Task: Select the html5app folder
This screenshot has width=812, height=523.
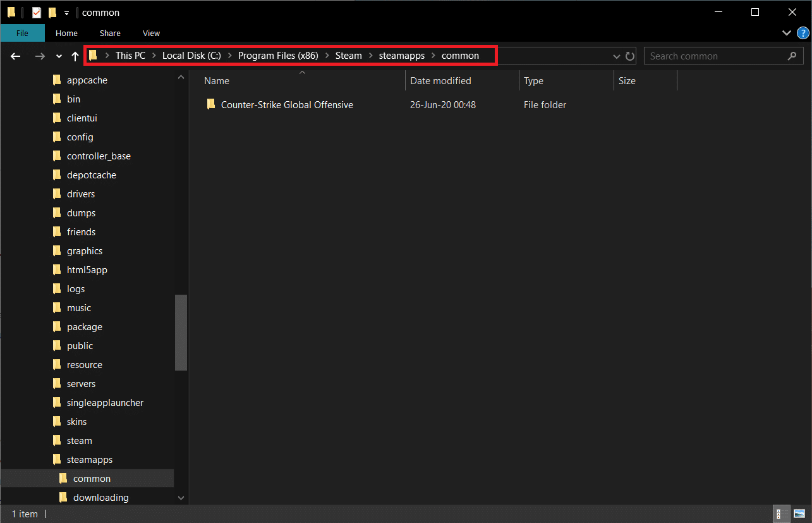Action: pos(87,270)
